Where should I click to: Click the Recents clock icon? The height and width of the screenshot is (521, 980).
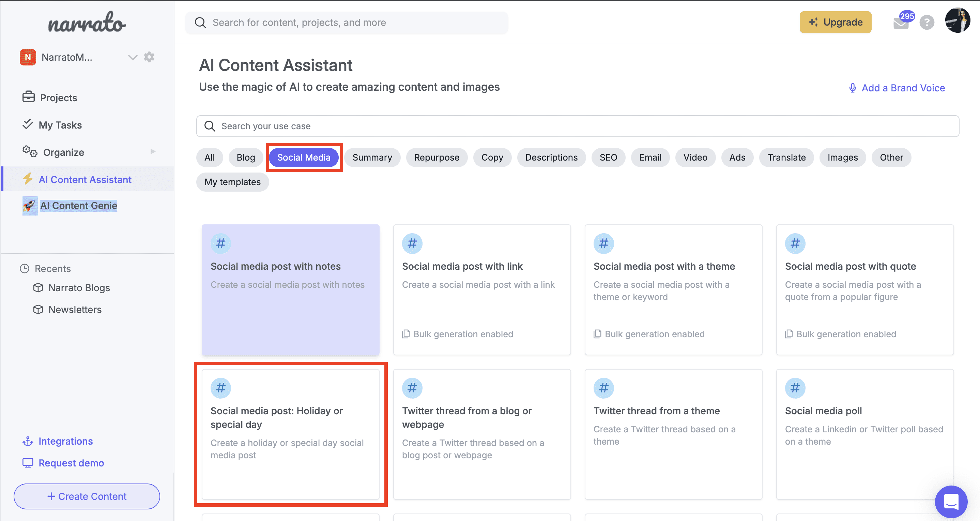click(24, 269)
